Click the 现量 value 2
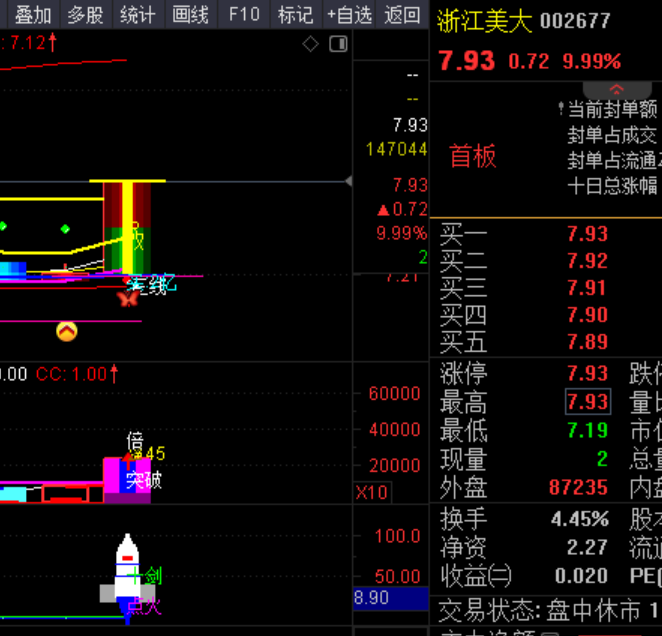Screen dimensions: 662x636 (602, 459)
